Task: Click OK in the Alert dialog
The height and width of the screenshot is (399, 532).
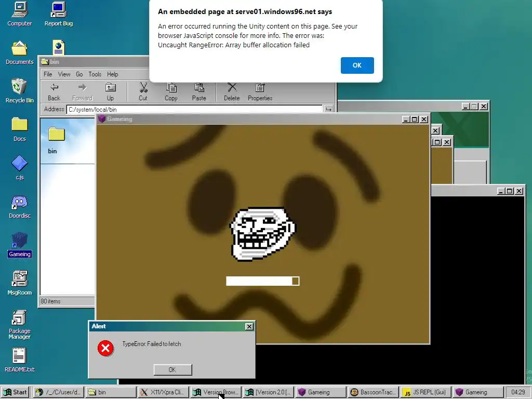Action: click(x=172, y=369)
